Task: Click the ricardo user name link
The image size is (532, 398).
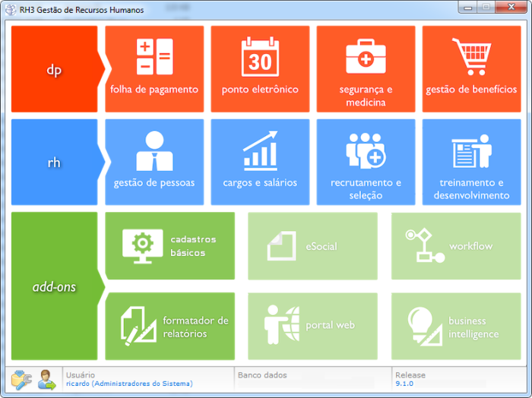Action: pyautogui.click(x=129, y=384)
